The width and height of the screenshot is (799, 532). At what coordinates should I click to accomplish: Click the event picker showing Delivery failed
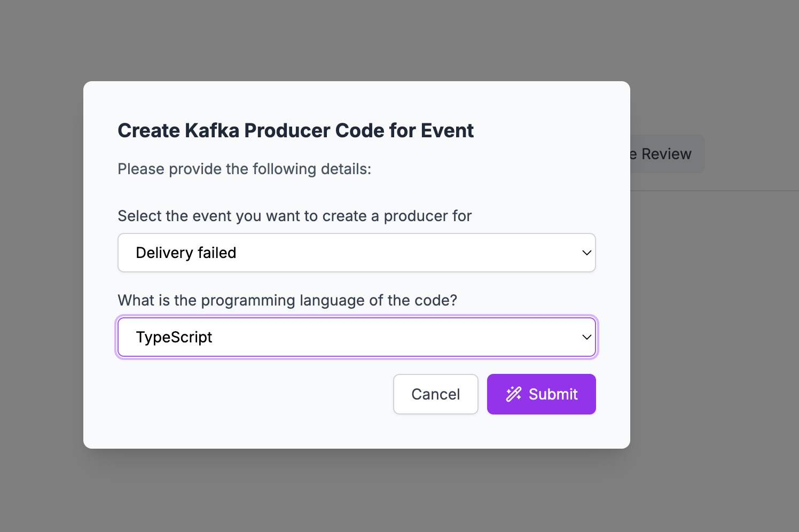(x=356, y=253)
